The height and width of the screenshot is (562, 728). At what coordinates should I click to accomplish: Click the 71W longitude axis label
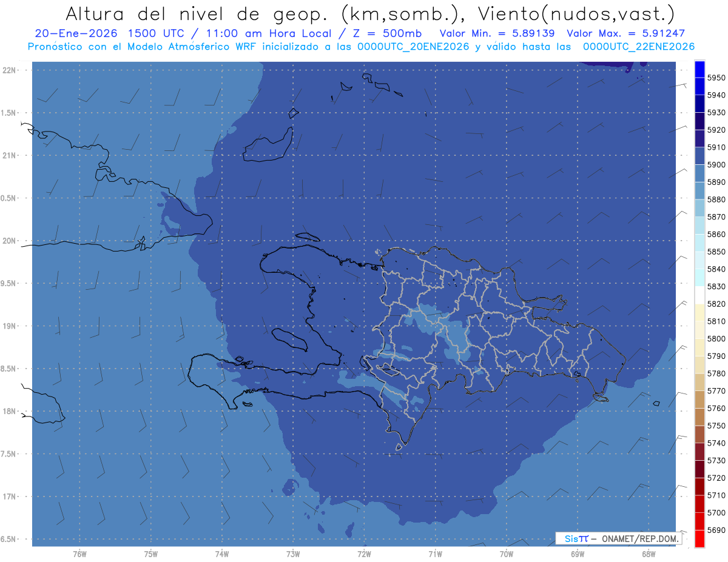(435, 554)
